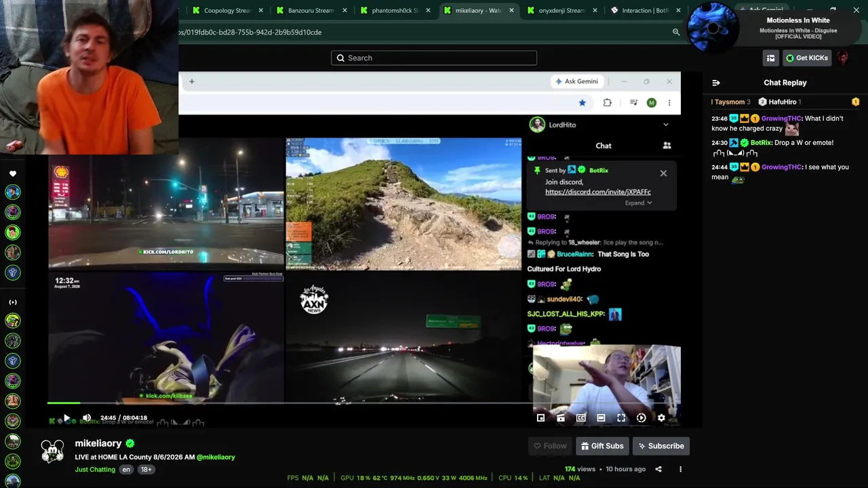The width and height of the screenshot is (868, 488).
Task: Click HafuHiro gifter leaderboard entry
Action: pyautogui.click(x=781, y=102)
